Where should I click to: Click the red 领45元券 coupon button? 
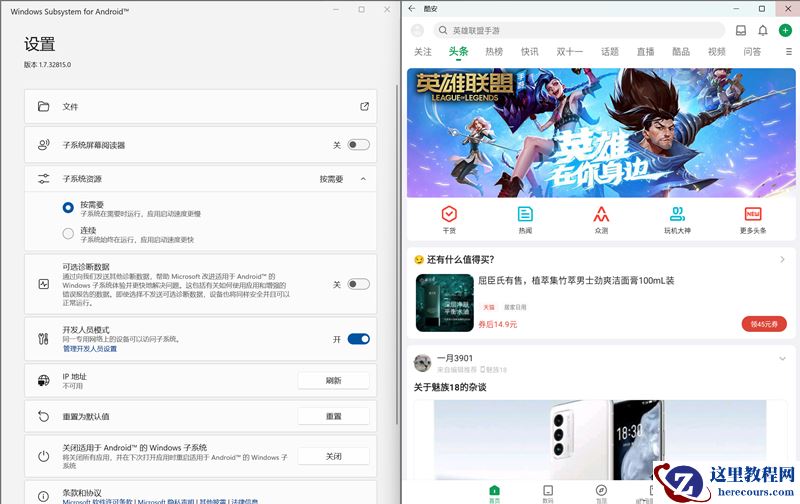coord(764,324)
